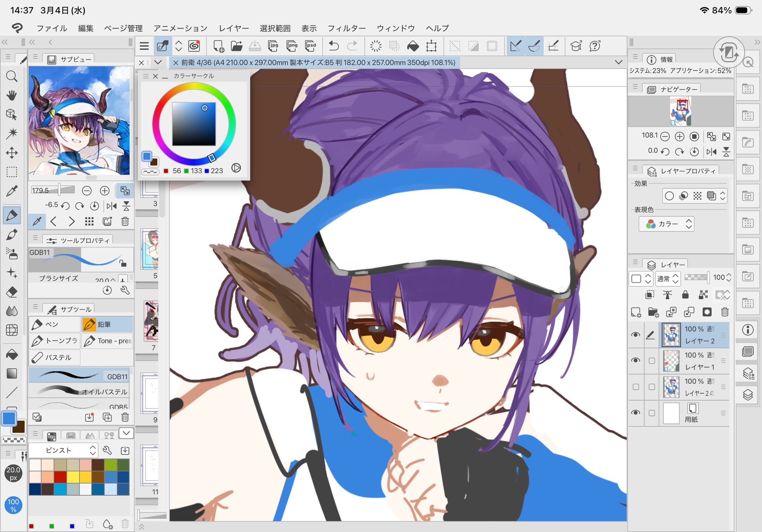
Task: Hide the 用紙 paper layer
Action: (636, 413)
